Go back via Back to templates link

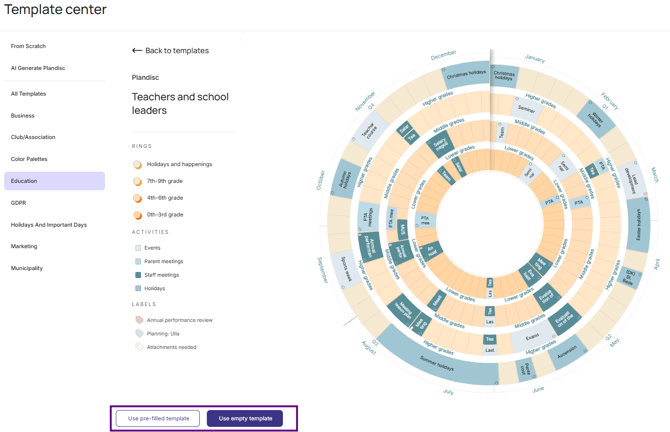[170, 50]
